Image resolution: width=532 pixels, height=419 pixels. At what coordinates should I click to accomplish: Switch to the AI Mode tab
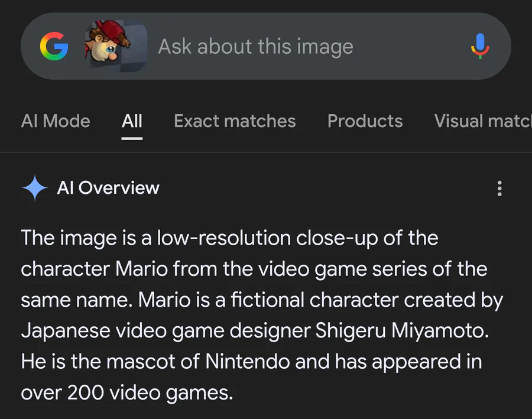click(56, 121)
